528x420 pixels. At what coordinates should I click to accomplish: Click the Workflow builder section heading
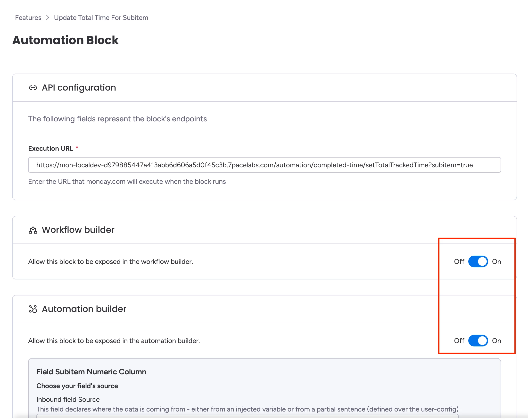pos(78,230)
